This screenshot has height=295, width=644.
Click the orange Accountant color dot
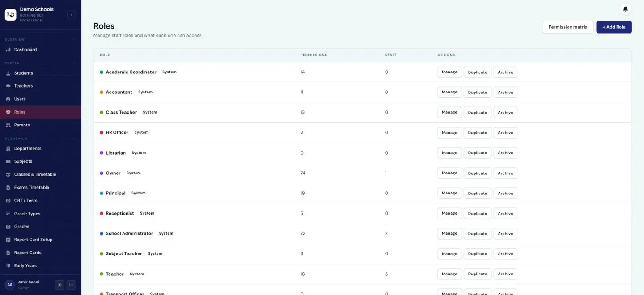coord(102,92)
